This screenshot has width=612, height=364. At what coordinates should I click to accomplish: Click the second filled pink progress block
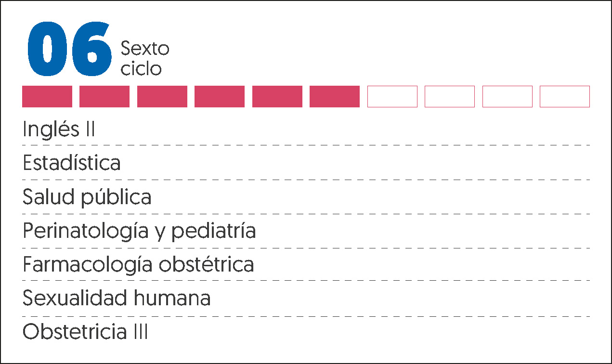pyautogui.click(x=104, y=96)
